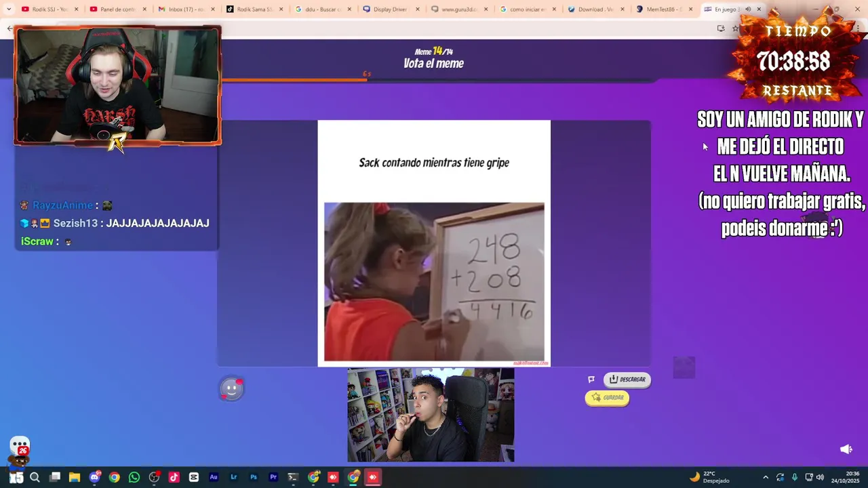Click the Start button on the taskbar
868x488 pixels.
click(x=16, y=477)
